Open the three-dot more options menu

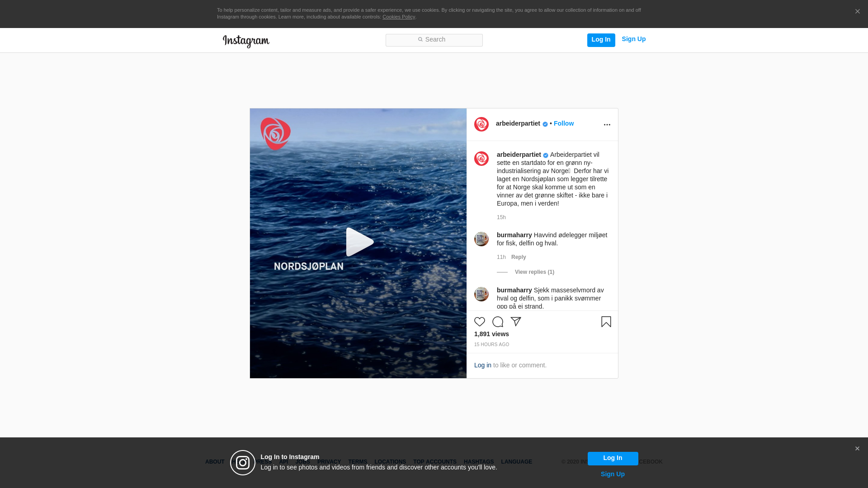pyautogui.click(x=607, y=125)
